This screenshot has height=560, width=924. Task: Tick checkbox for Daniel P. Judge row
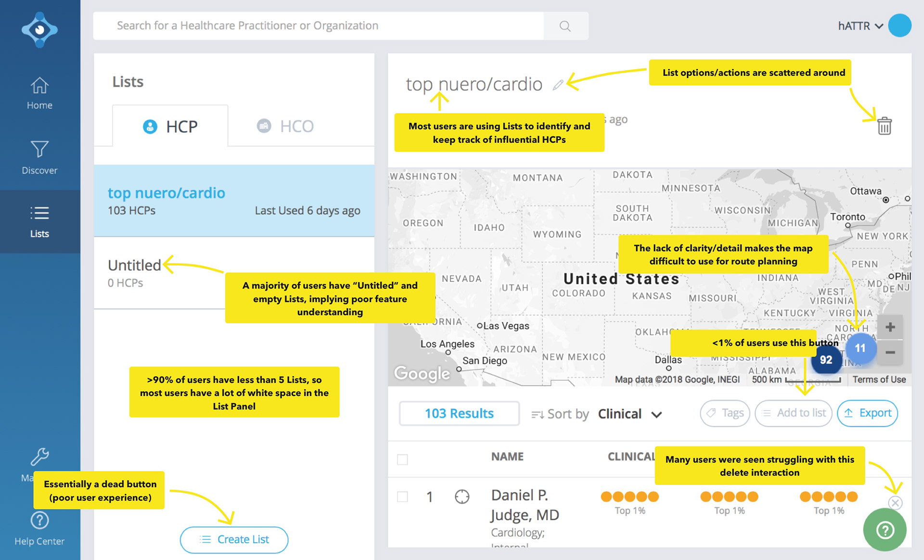pos(402,496)
